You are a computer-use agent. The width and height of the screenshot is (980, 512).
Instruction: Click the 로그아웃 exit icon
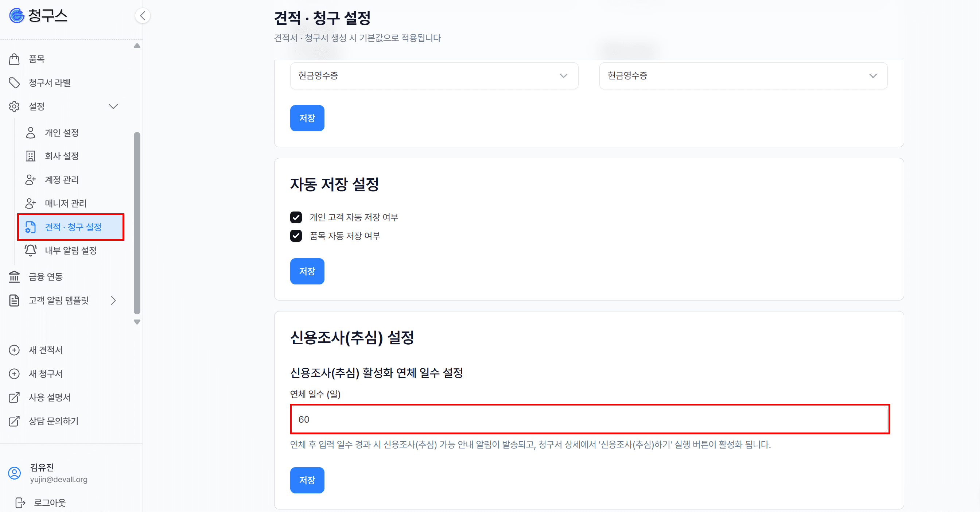pyautogui.click(x=20, y=503)
